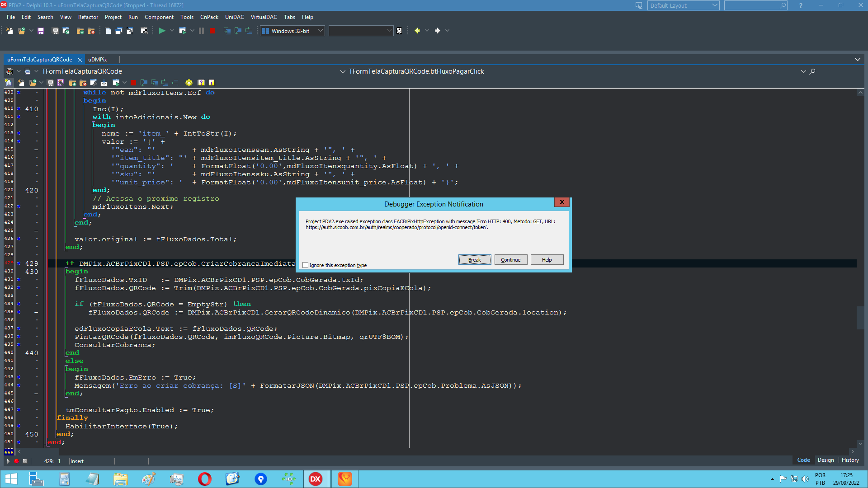Click the find magnifier beside method dropdown
868x488 pixels.
[812, 71]
